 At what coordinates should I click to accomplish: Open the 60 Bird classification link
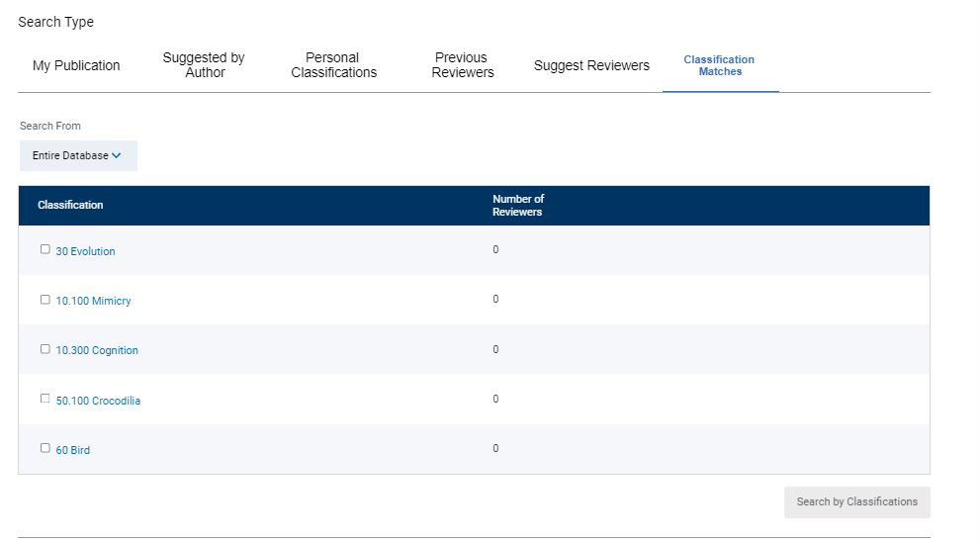tap(73, 450)
